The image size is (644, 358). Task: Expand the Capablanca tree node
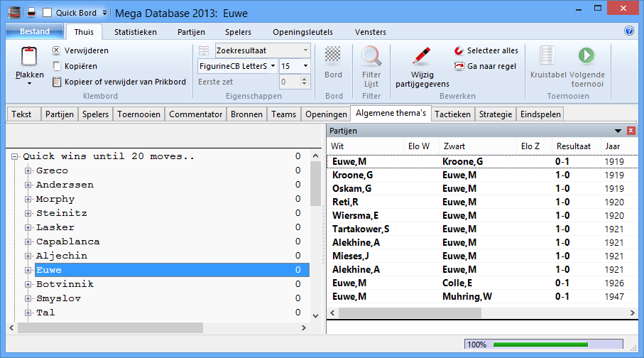pos(28,242)
